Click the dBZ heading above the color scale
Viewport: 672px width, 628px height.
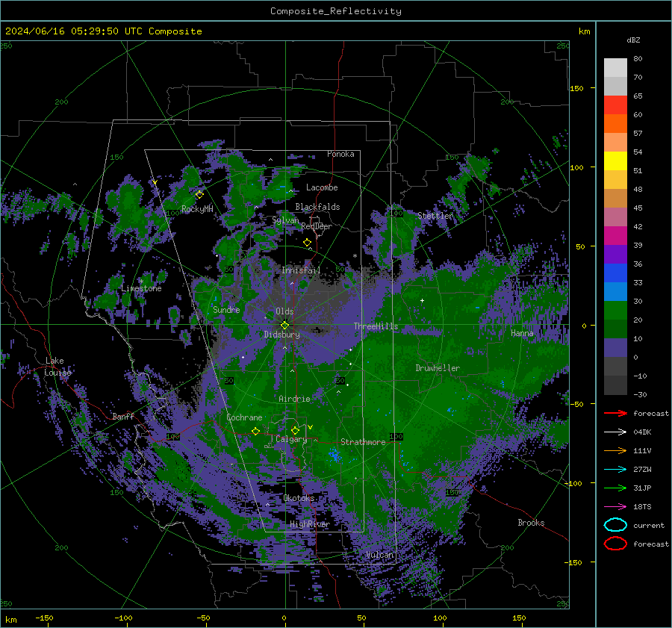[633, 40]
